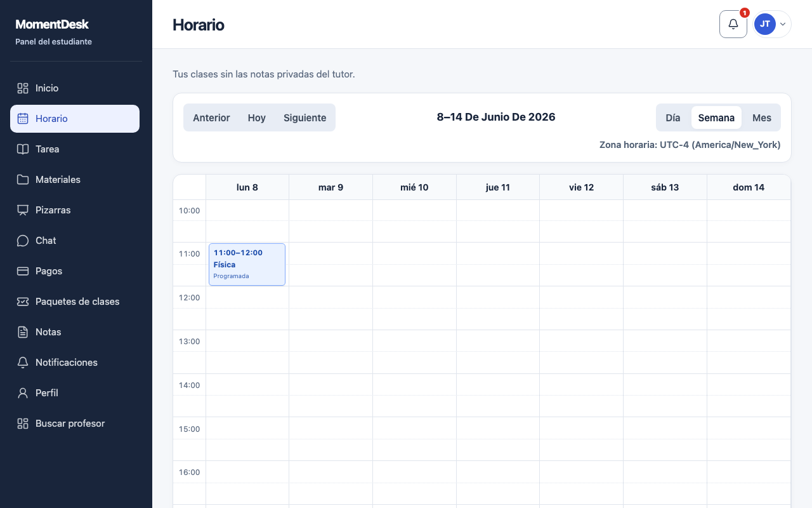Viewport: 812px width, 508px height.
Task: Click the jue 11 column header
Action: click(498, 187)
